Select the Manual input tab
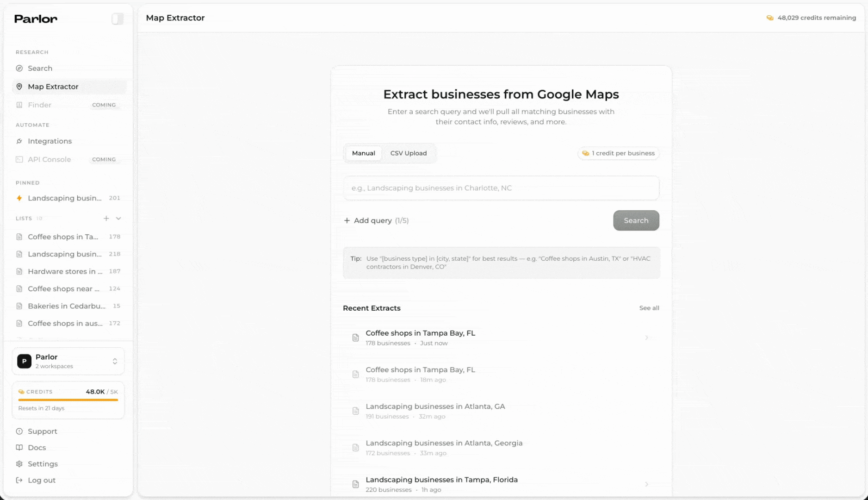Screen dimensions: 868x500 363,153
